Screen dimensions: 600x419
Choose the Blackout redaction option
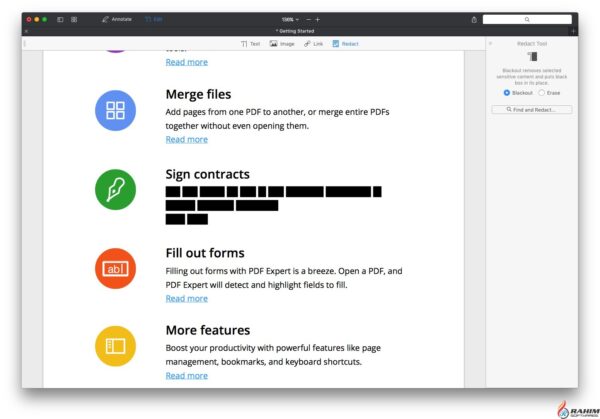[518, 93]
